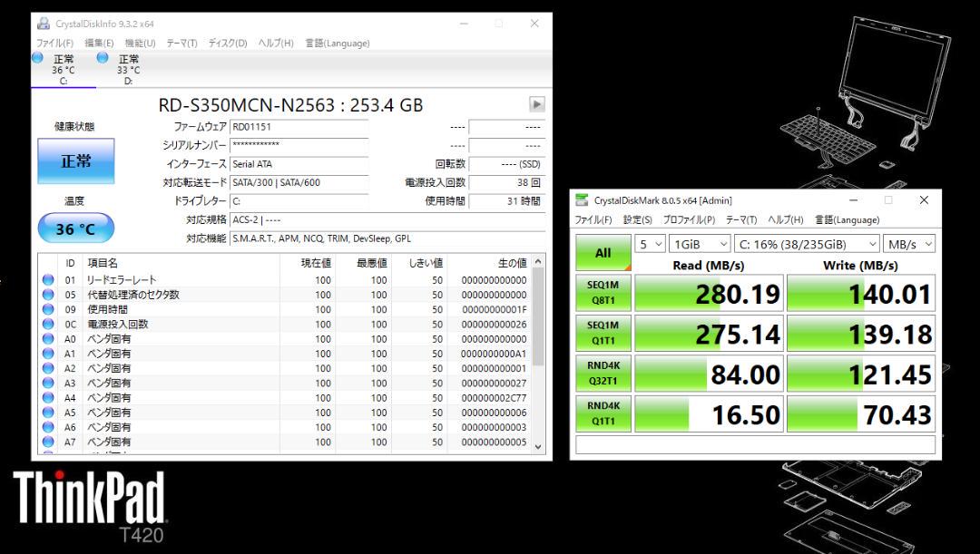980x554 pixels.
Task: Select drive D: status indicator tab
Action: pos(128,69)
